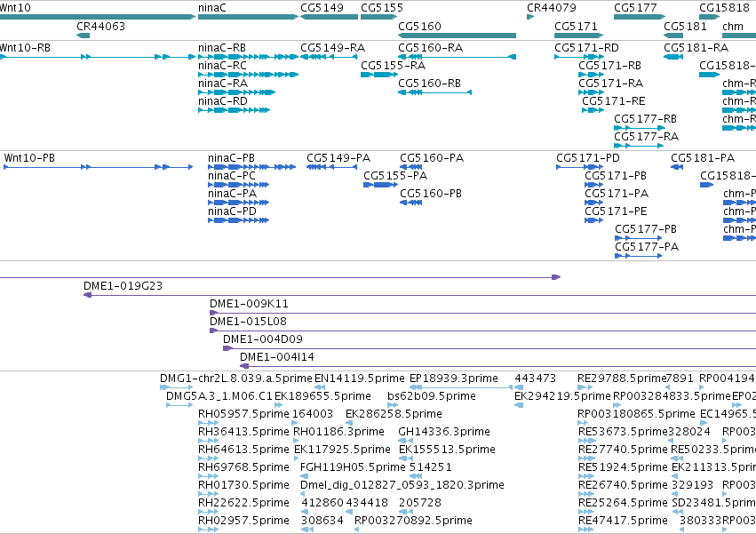Click transcript CG5160-RB
Screen dimensions: 756x534
[x=430, y=84]
